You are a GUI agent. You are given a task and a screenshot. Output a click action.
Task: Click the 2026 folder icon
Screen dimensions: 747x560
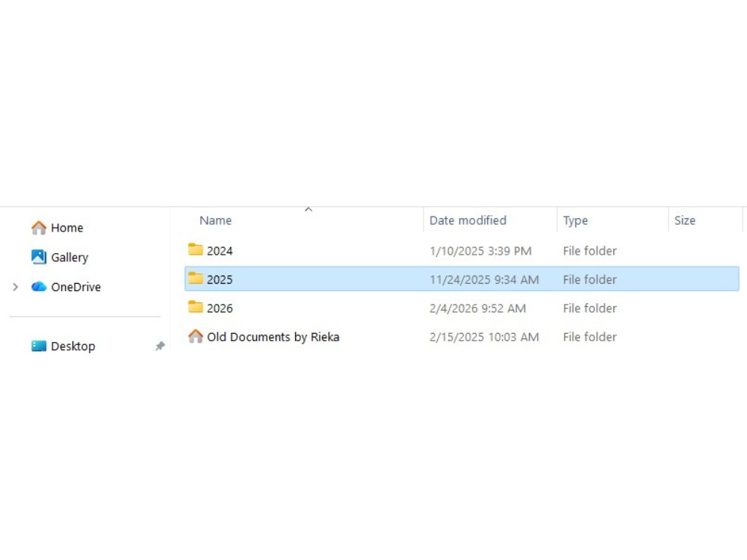[x=195, y=307]
